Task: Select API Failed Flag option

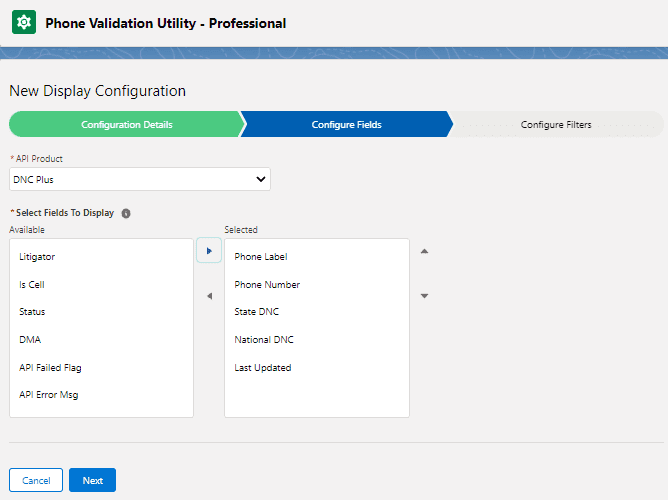Action: [x=48, y=367]
